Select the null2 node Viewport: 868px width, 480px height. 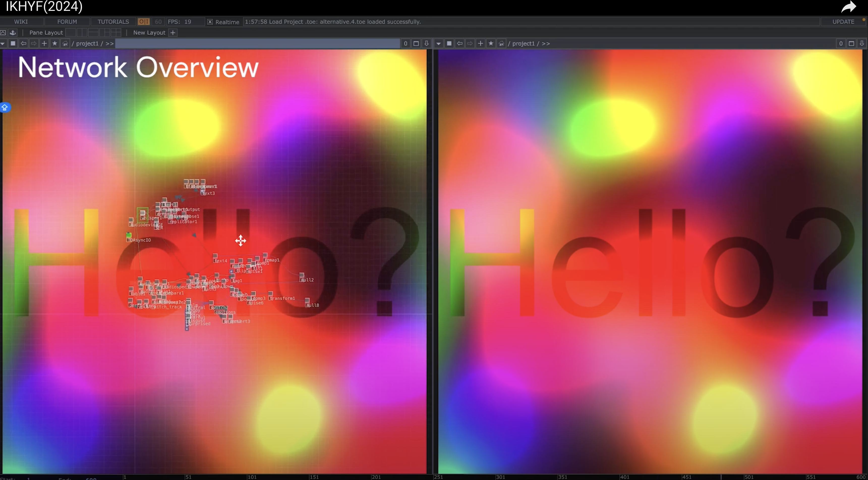point(302,276)
